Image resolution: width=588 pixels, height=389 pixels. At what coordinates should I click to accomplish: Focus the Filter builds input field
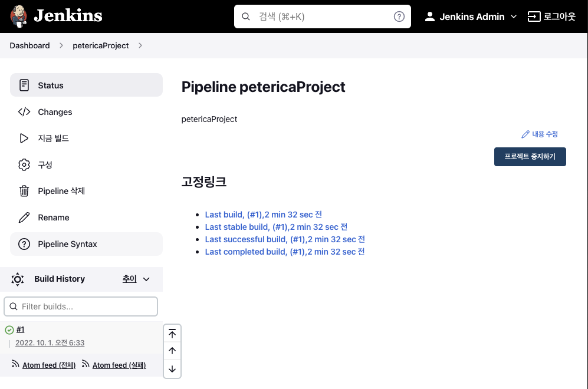(81, 306)
